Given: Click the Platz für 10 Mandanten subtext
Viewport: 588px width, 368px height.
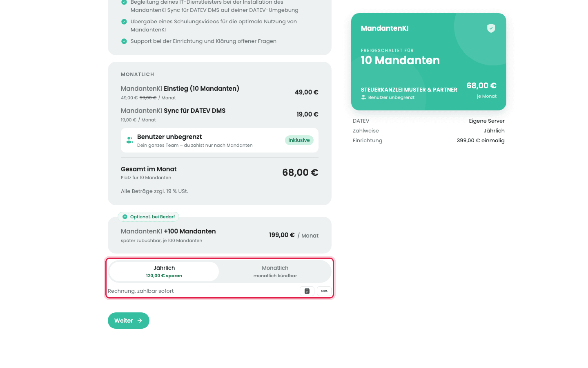Looking at the screenshot, I should click(x=146, y=178).
